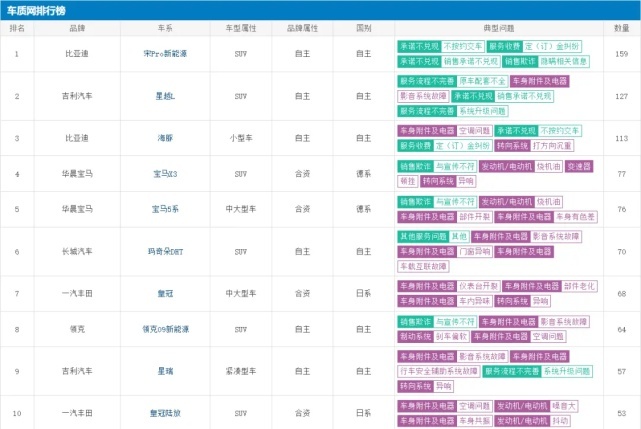The height and width of the screenshot is (429, 641).
Task: Click the complaint count 113
Action: tap(621, 138)
